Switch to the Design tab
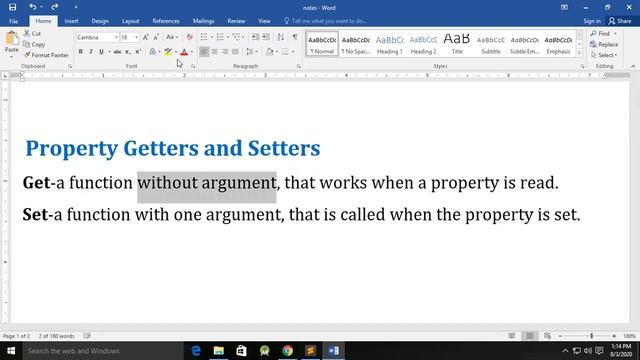The image size is (640, 360). tap(100, 21)
